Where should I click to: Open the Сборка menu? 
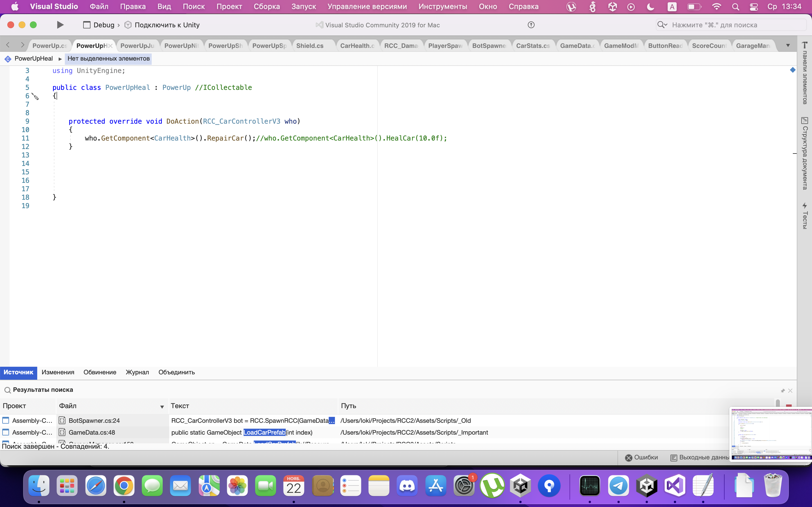pyautogui.click(x=266, y=6)
